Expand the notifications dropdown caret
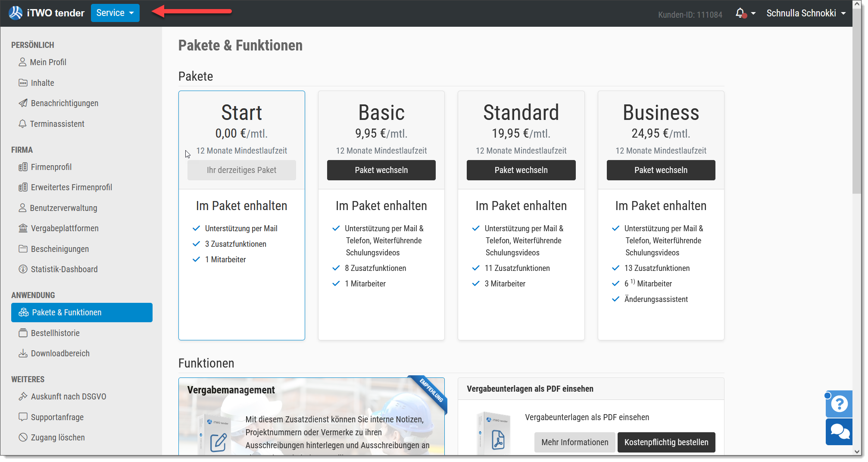The width and height of the screenshot is (868, 462). tap(753, 13)
